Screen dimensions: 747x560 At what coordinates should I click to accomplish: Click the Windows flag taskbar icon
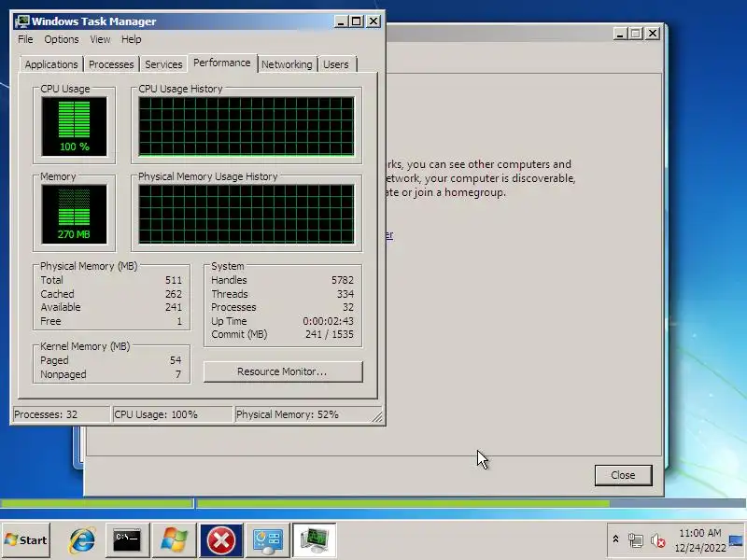[174, 540]
